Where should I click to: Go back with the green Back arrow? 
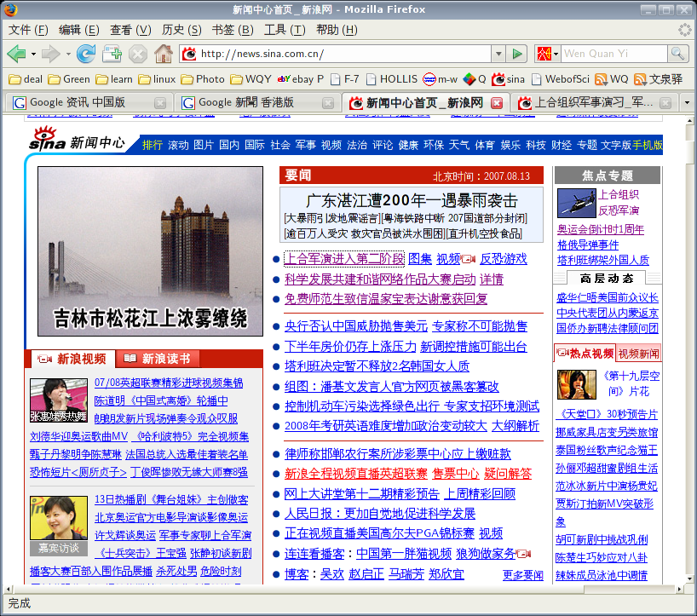(x=16, y=54)
